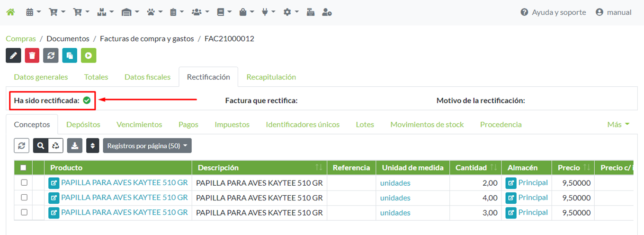644x235 pixels.
Task: Open product link icon in 3,00 row
Action: (x=54, y=213)
